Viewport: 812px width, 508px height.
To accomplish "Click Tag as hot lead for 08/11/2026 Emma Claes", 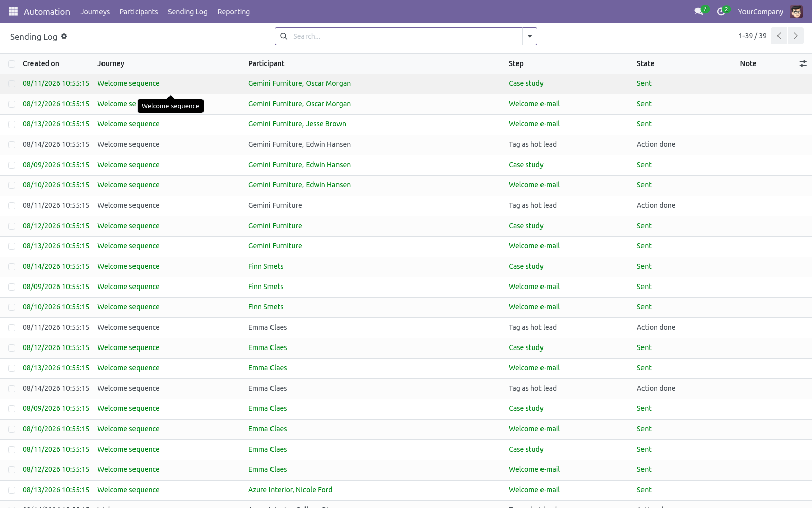I will coord(532,327).
